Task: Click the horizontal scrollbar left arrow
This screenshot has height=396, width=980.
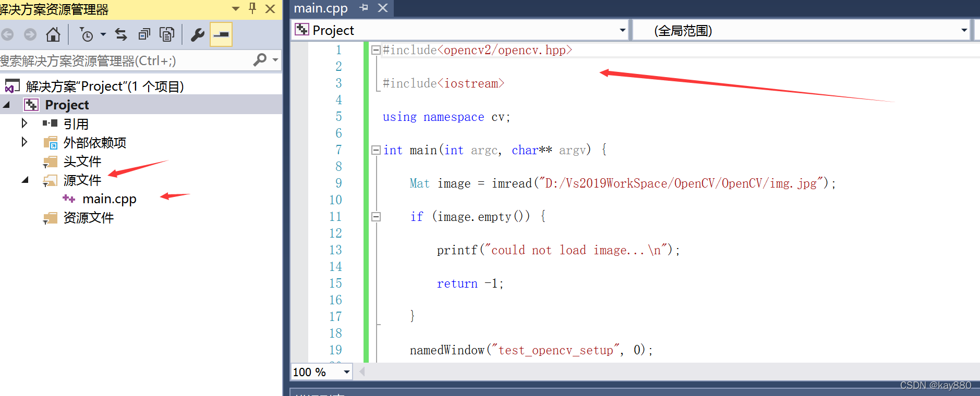Action: [361, 372]
